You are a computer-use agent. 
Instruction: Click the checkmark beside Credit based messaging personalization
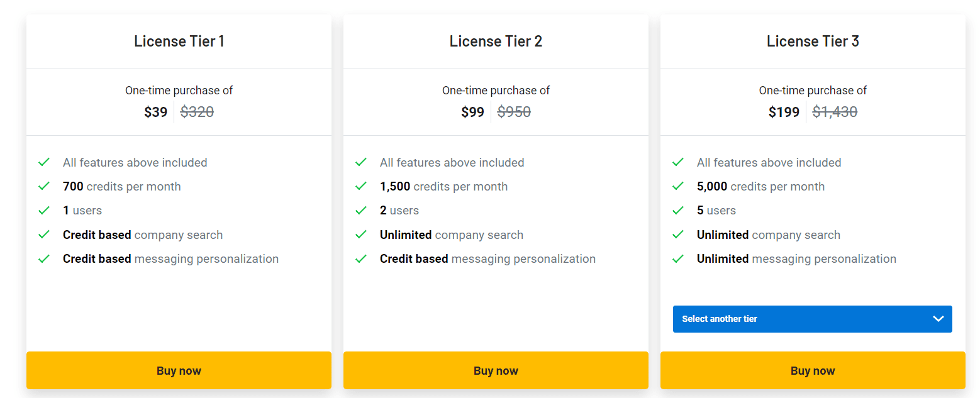pyautogui.click(x=44, y=258)
